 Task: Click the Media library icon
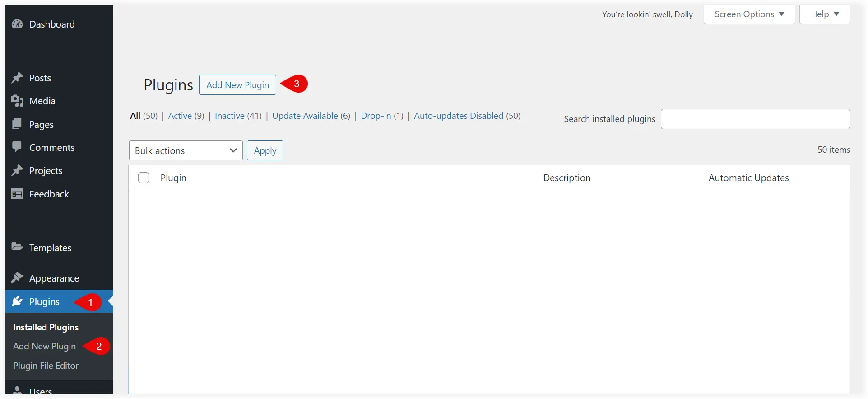pyautogui.click(x=17, y=101)
